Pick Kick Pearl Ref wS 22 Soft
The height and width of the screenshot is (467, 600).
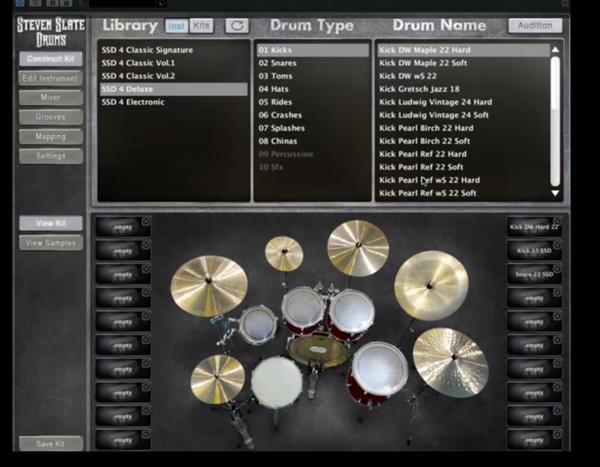[x=463, y=193]
